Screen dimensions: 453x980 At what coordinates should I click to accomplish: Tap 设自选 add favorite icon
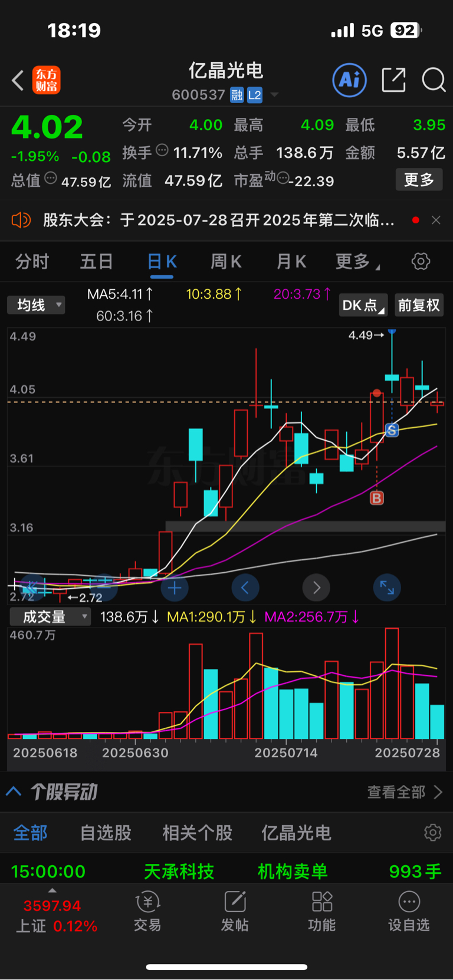(409, 911)
